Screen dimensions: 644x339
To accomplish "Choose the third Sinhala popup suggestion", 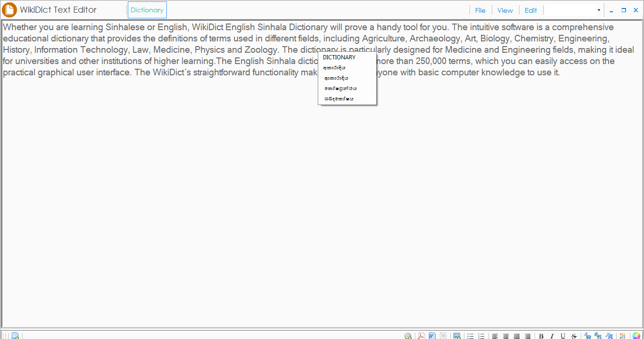I will click(x=340, y=89).
